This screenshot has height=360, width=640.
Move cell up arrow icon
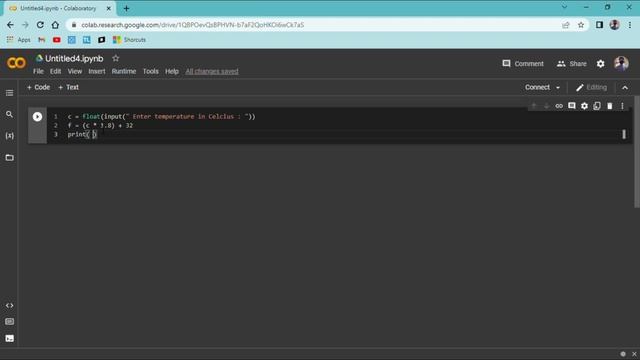[533, 106]
